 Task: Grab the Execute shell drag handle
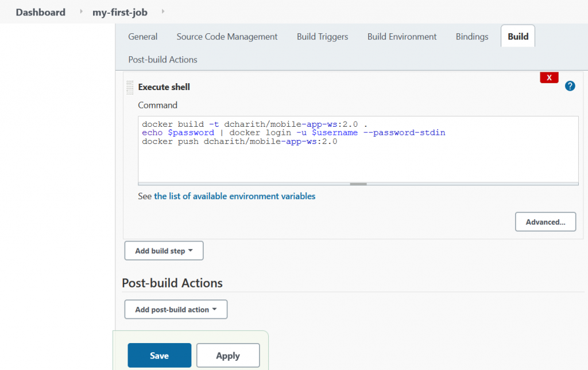pos(130,87)
